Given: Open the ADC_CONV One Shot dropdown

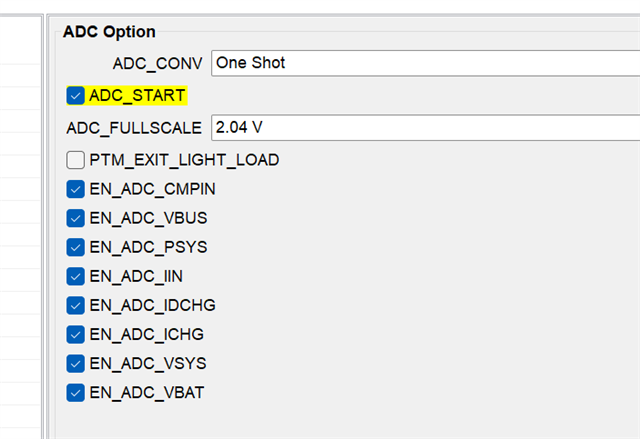Looking at the screenshot, I should 420,63.
